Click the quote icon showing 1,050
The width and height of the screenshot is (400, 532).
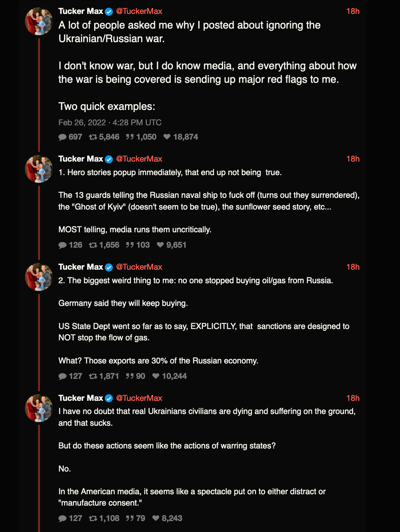(x=130, y=137)
